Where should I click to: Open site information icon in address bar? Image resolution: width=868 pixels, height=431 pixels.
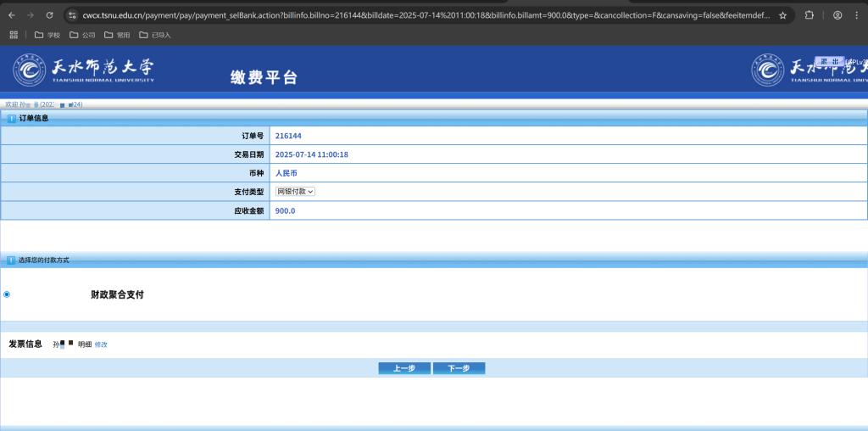pyautogui.click(x=72, y=15)
